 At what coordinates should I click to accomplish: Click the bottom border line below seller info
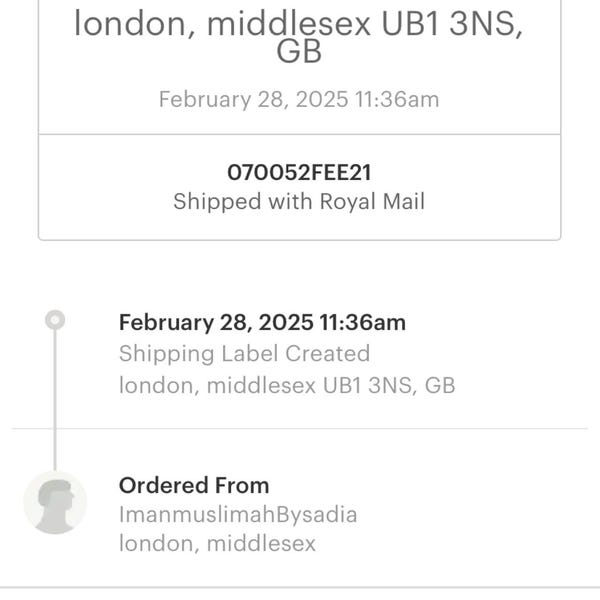point(300,587)
